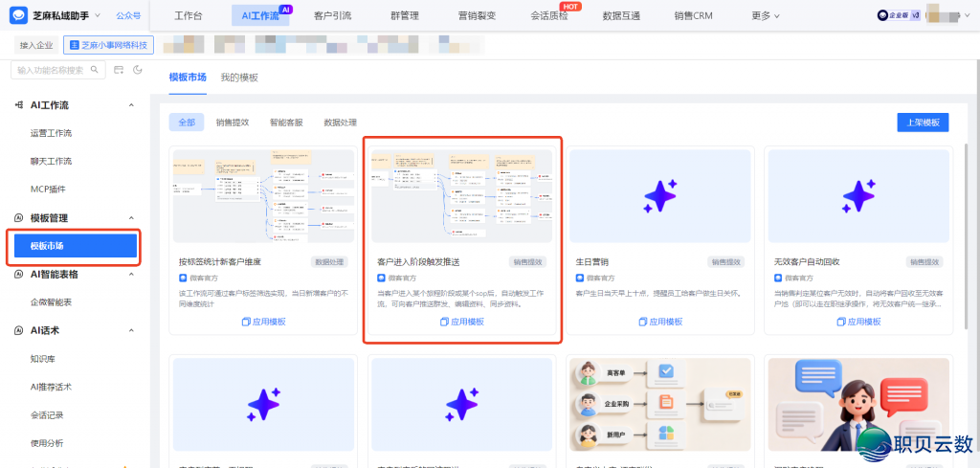Click the copy icon beside 应用模板 on 无效客户自动回收
This screenshot has height=468, width=980.
tap(839, 322)
